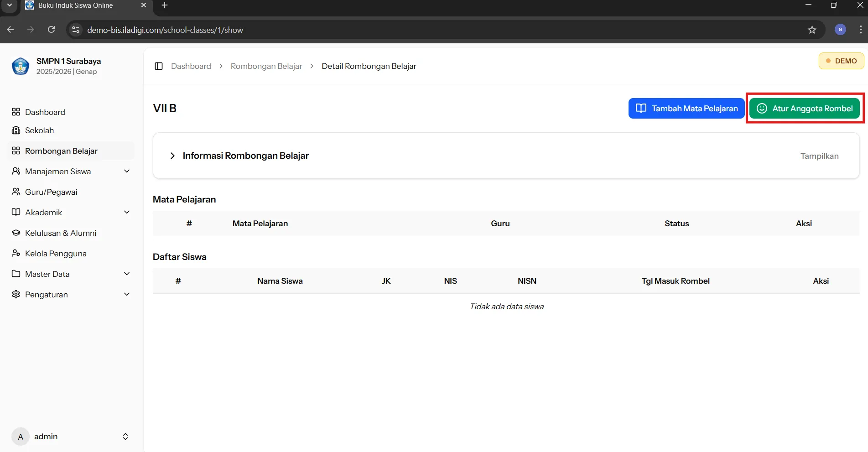Expand the Manajemen Siswa submenu chevron
Screen dimensions: 868x452
click(x=127, y=171)
